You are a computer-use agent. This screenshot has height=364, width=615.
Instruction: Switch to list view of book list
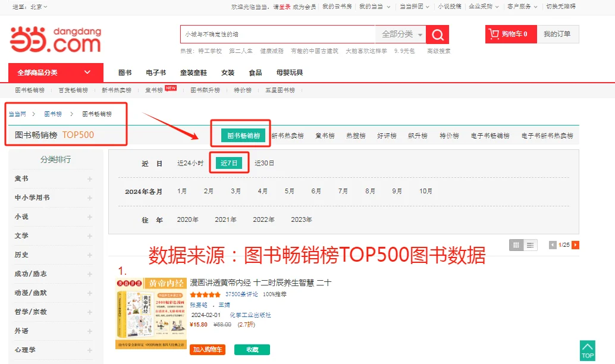(529, 244)
